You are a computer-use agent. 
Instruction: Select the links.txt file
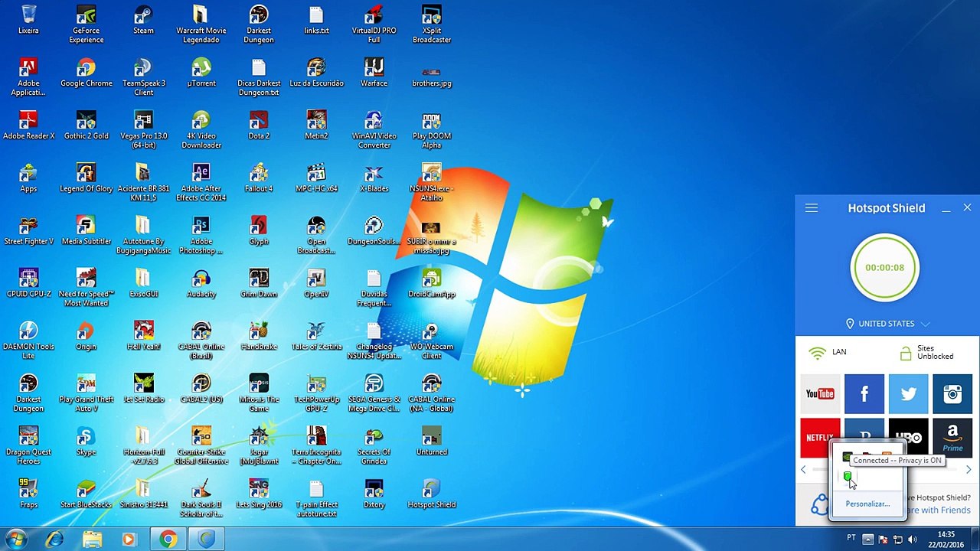316,20
